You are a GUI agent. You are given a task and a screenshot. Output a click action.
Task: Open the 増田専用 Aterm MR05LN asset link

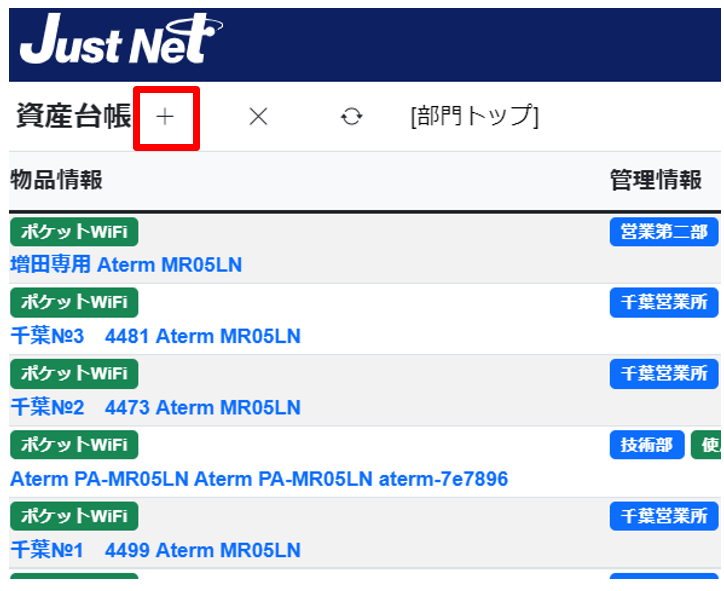click(126, 265)
